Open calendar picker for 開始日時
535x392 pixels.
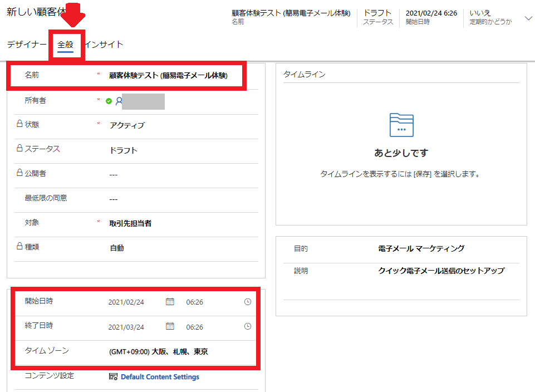click(170, 302)
